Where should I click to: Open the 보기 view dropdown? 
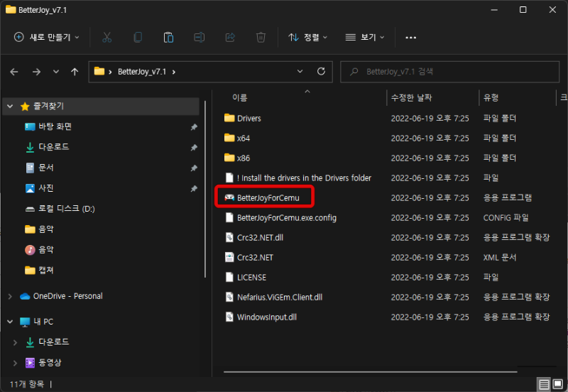(x=365, y=38)
